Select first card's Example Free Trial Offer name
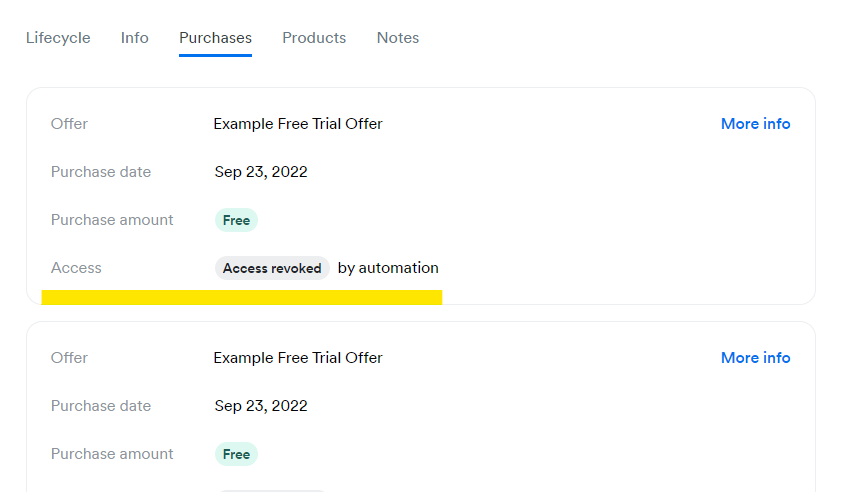The image size is (845, 492). 298,124
